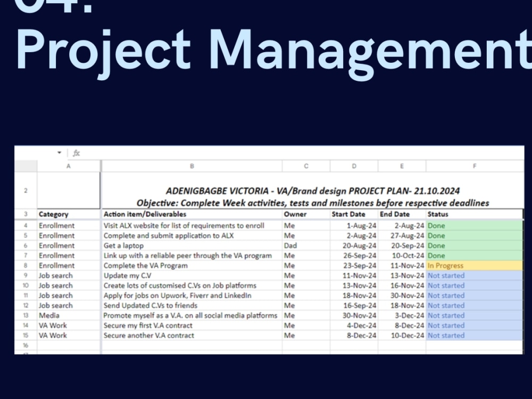This screenshot has width=532, height=399.
Task: Select row 4 header
Action: (x=26, y=226)
